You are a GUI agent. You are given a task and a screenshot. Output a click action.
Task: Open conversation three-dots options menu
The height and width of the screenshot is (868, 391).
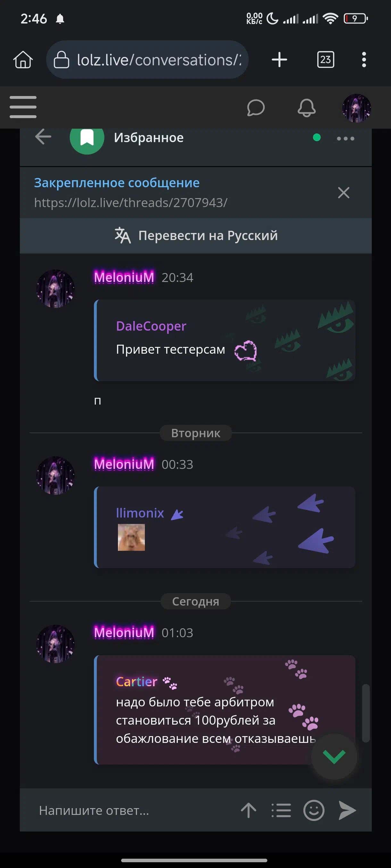tap(345, 139)
